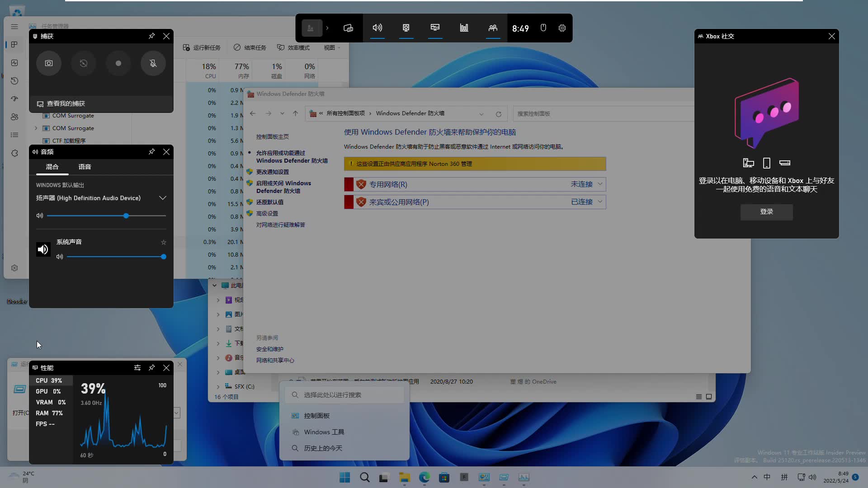Click the 搜索控制面板 search field

click(x=588, y=113)
